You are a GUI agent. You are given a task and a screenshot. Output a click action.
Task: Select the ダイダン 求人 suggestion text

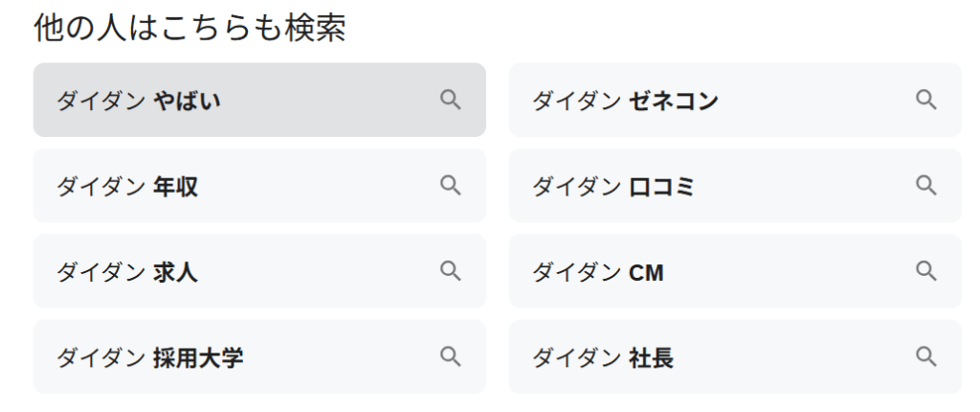(127, 272)
